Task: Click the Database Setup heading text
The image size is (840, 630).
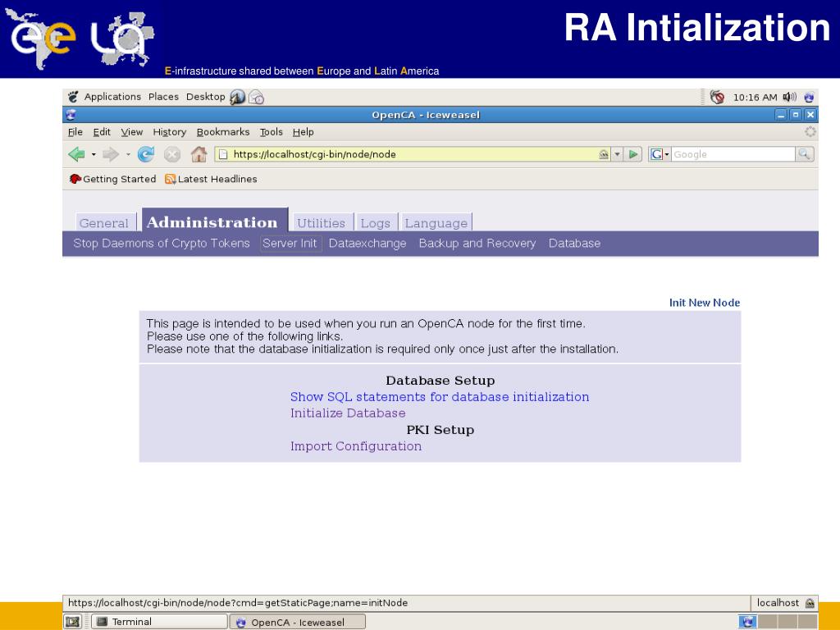Action: pyautogui.click(x=441, y=381)
